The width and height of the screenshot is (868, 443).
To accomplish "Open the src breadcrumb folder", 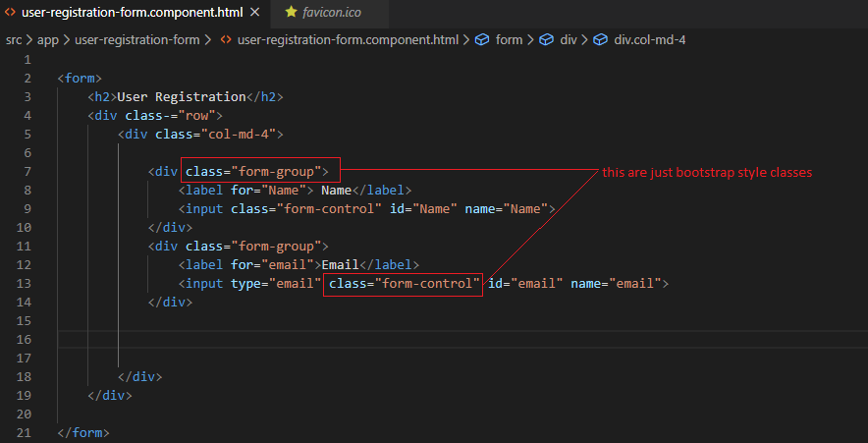I will [x=14, y=40].
